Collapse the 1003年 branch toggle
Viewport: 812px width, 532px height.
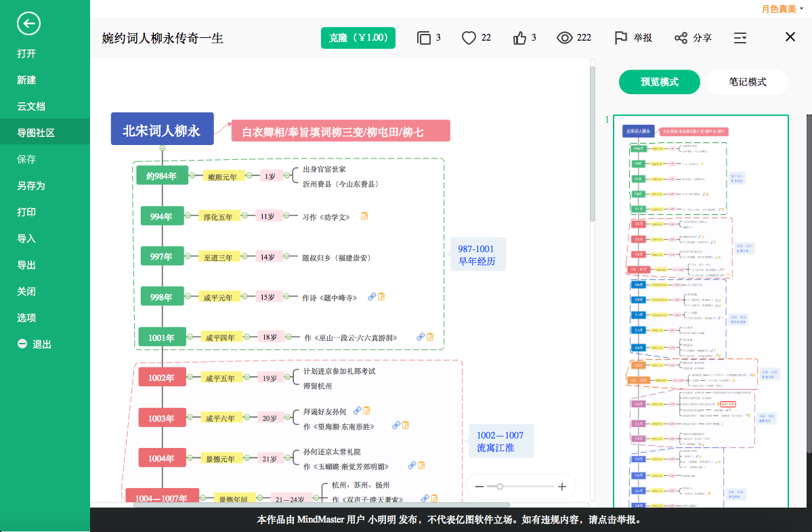coord(190,417)
